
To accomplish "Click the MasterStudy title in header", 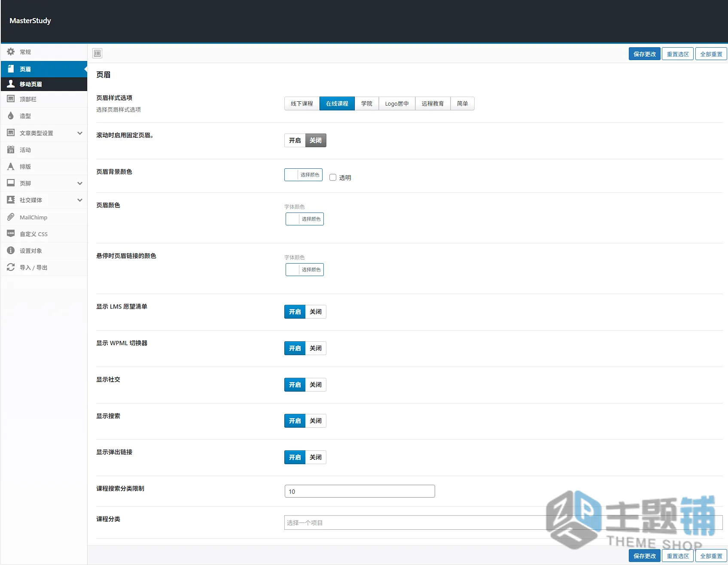I will click(x=30, y=21).
